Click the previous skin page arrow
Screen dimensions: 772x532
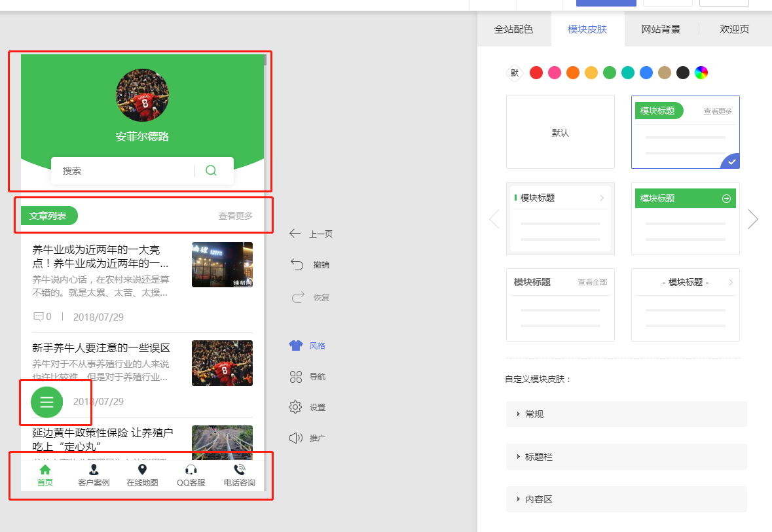point(494,219)
